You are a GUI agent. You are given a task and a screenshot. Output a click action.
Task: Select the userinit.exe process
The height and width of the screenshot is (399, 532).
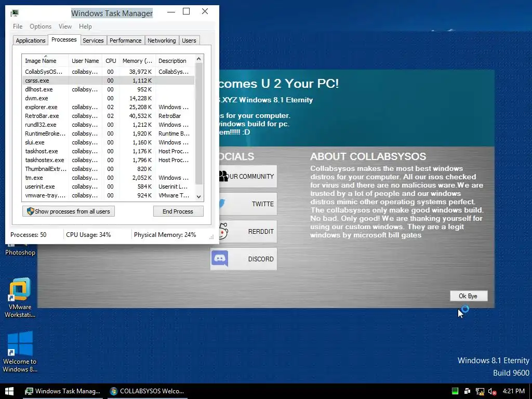coord(108,187)
